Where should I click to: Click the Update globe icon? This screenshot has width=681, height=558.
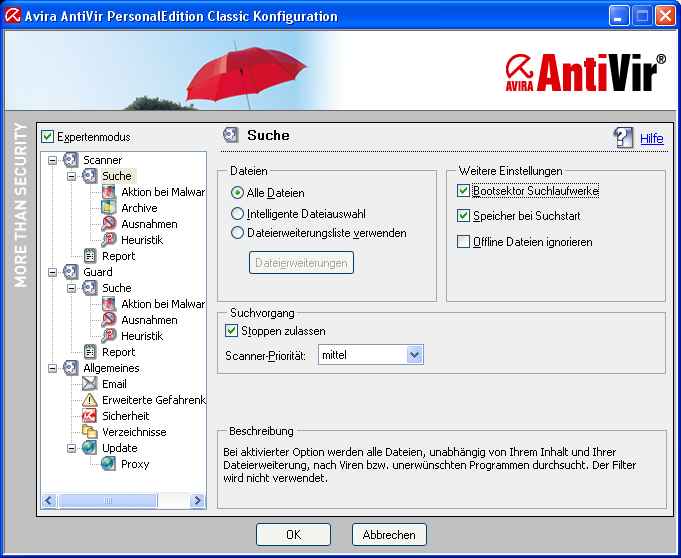point(89,448)
